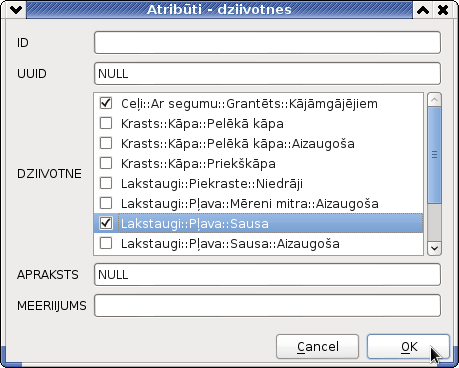Click the MEERIIJUMS text field
Screen dimensions: 459x368
tap(267, 305)
